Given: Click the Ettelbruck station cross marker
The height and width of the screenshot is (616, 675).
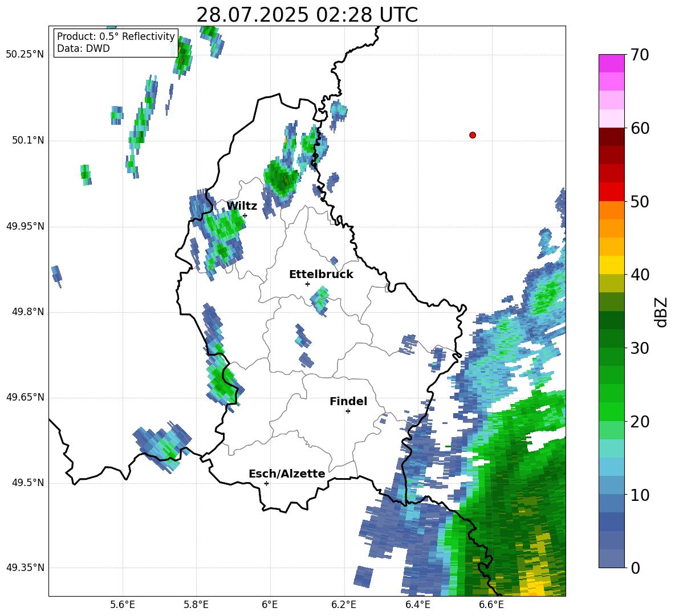Looking at the screenshot, I should (307, 284).
